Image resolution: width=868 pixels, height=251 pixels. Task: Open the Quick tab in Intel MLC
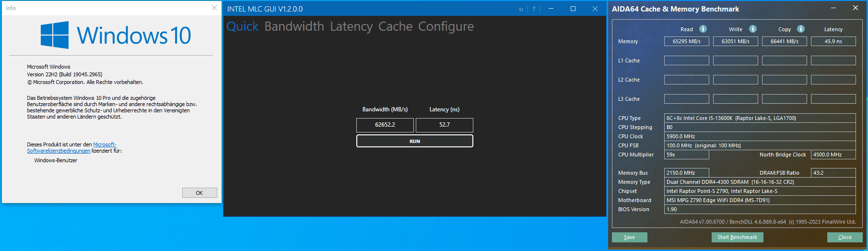tap(242, 26)
